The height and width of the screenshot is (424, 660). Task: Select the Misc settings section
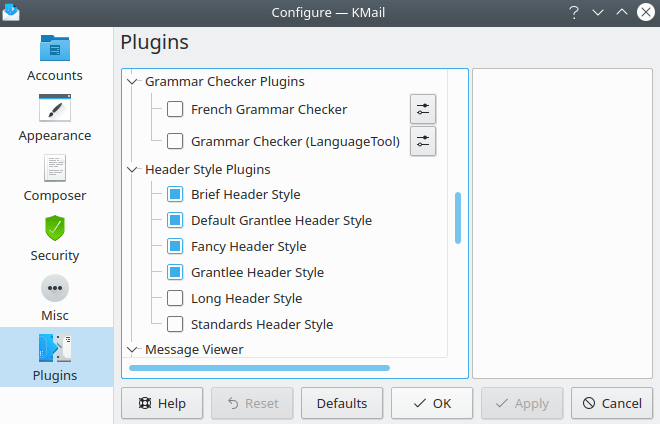(55, 298)
